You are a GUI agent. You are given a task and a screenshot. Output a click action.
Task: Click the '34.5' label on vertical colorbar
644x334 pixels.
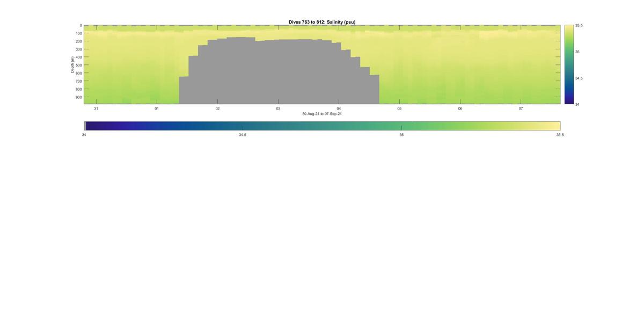(579, 78)
